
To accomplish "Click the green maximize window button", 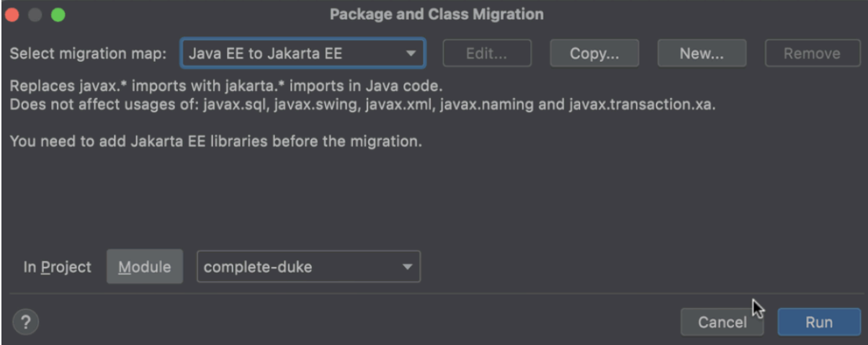I will coord(58,14).
